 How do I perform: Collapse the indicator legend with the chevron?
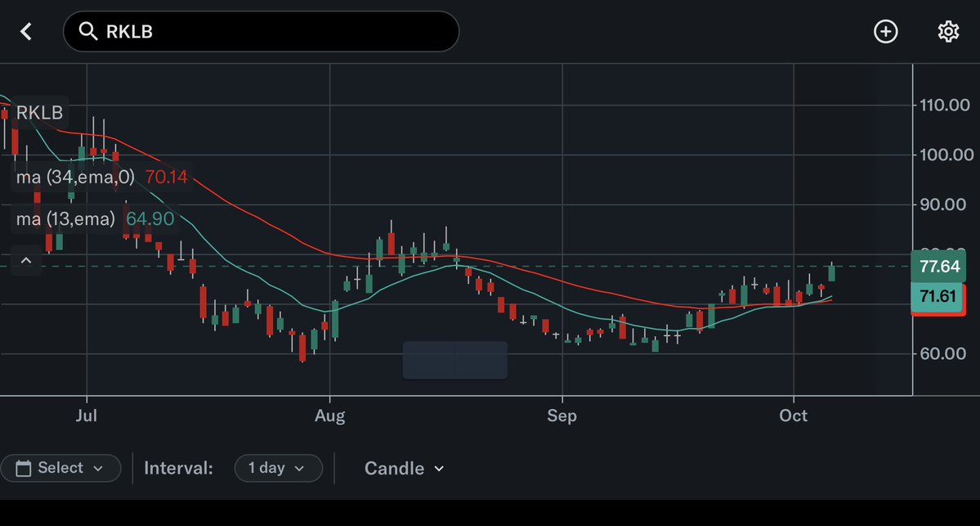point(25,260)
